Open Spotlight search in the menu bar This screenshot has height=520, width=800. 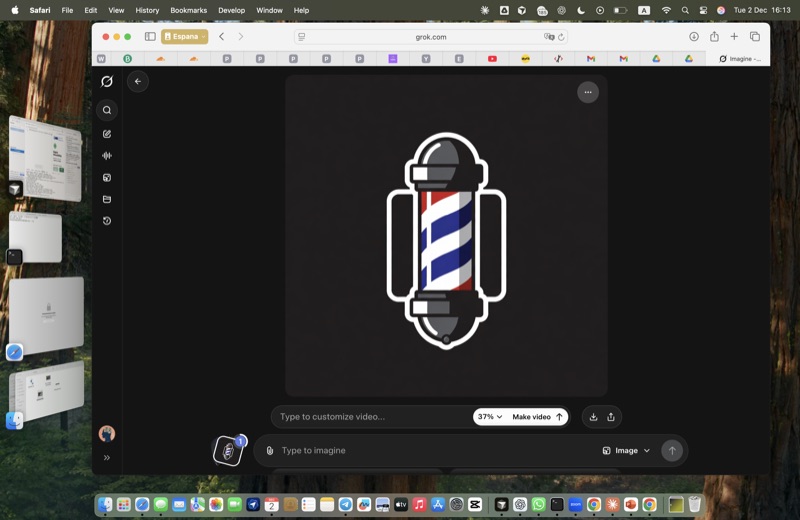pos(685,10)
